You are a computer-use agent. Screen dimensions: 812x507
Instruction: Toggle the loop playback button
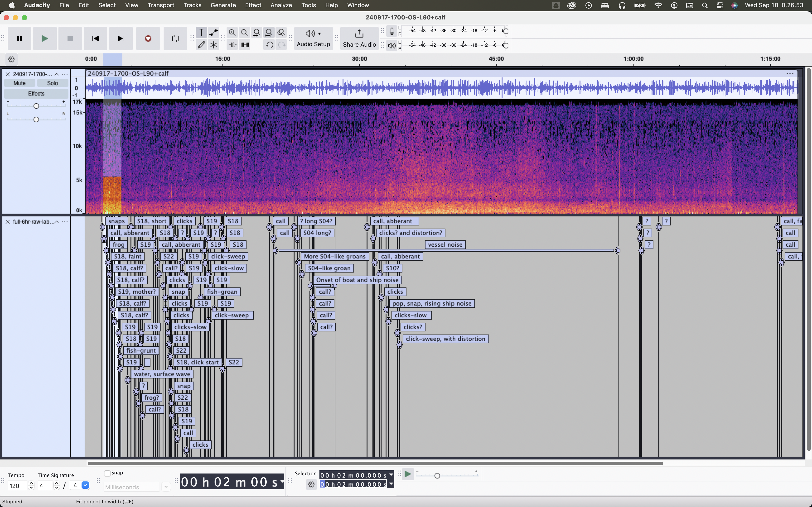click(175, 38)
